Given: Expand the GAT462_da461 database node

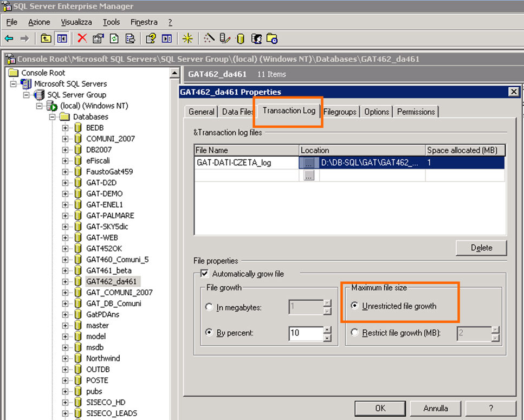Looking at the screenshot, I should [65, 282].
